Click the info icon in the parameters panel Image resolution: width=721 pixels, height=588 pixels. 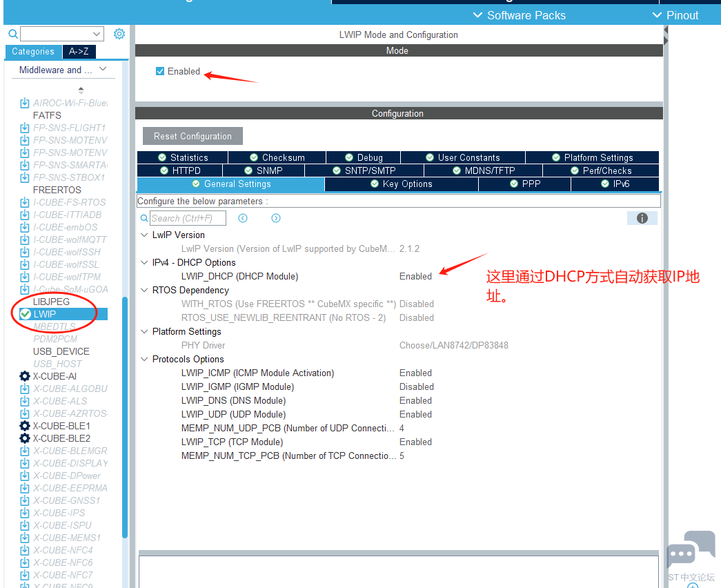tap(642, 219)
